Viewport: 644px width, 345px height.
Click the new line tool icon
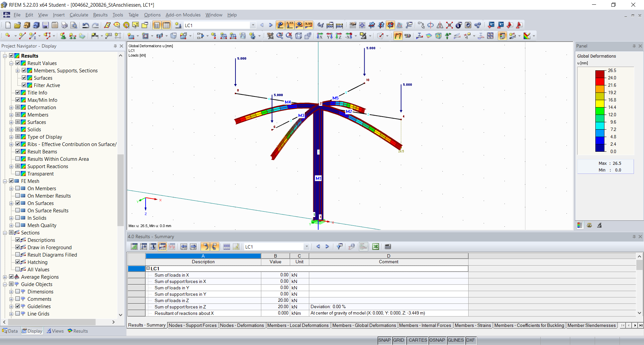tap(22, 36)
